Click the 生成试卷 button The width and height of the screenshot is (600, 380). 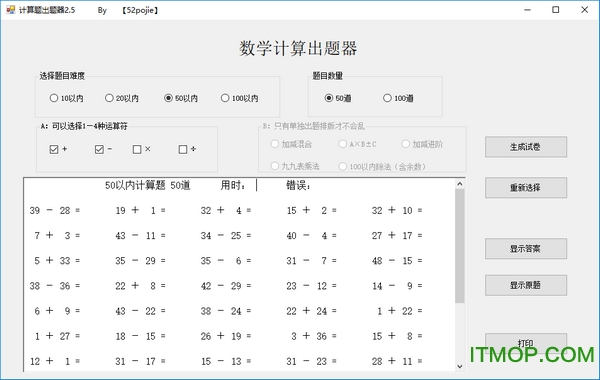526,147
